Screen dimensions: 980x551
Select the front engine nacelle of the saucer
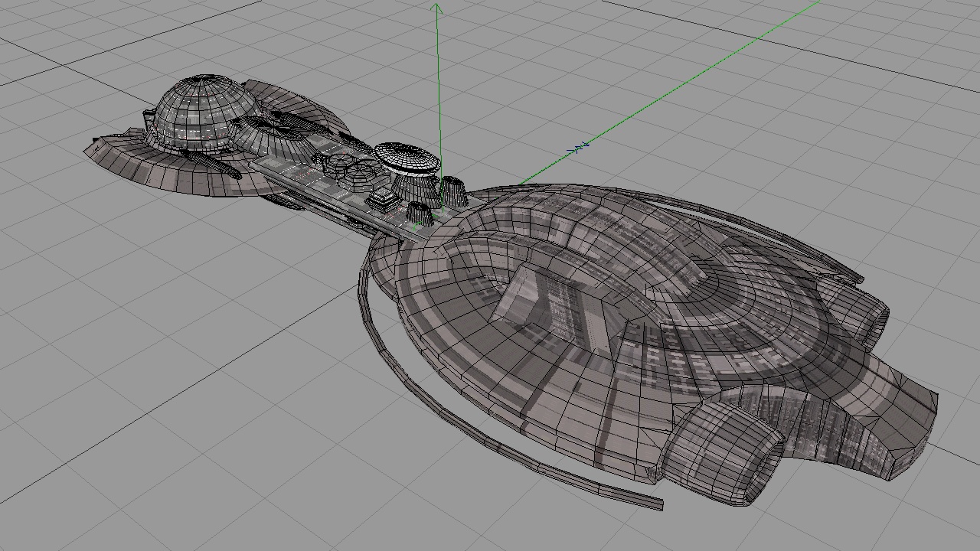tap(723, 452)
